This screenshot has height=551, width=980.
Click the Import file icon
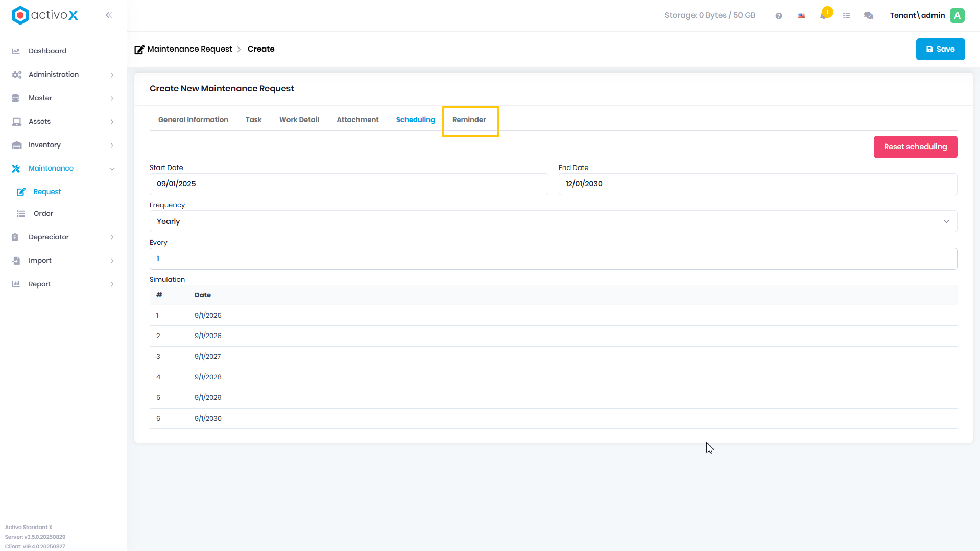[x=16, y=261]
